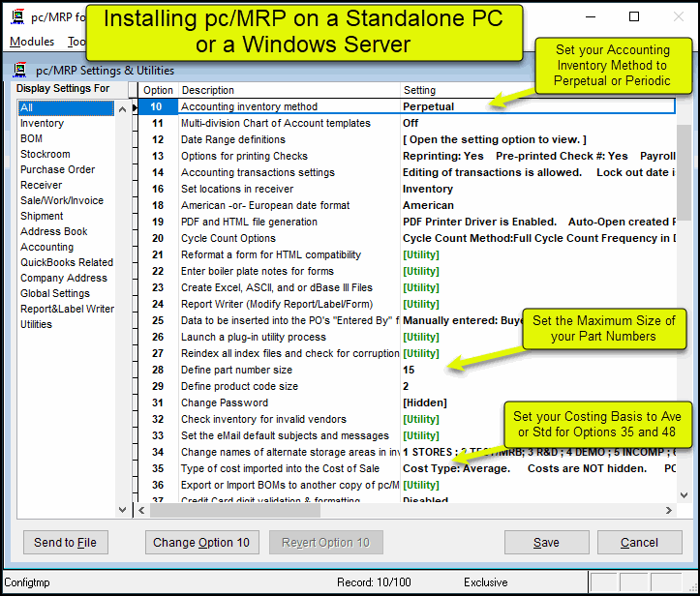Select option 14 Accounting transactions settings

click(x=407, y=172)
